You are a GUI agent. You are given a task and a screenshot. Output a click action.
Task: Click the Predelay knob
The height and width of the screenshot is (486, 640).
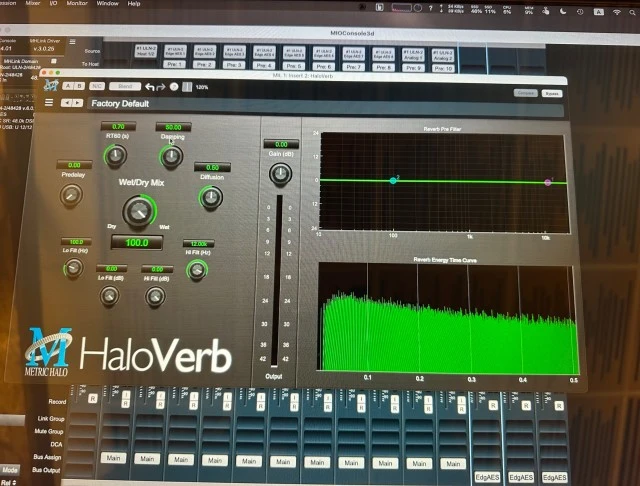coord(71,195)
